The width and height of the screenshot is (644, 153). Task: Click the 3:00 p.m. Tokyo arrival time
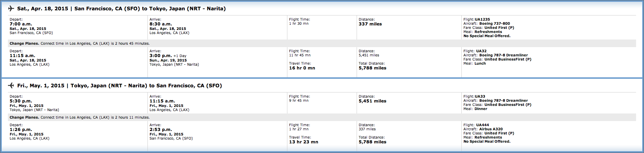[161, 56]
